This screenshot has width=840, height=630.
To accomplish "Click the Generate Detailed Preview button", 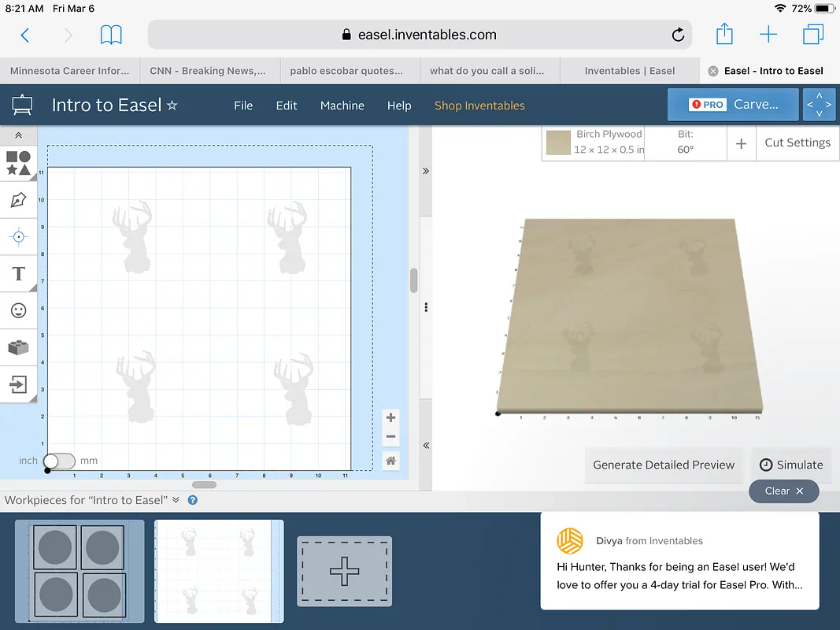I will coord(664,465).
